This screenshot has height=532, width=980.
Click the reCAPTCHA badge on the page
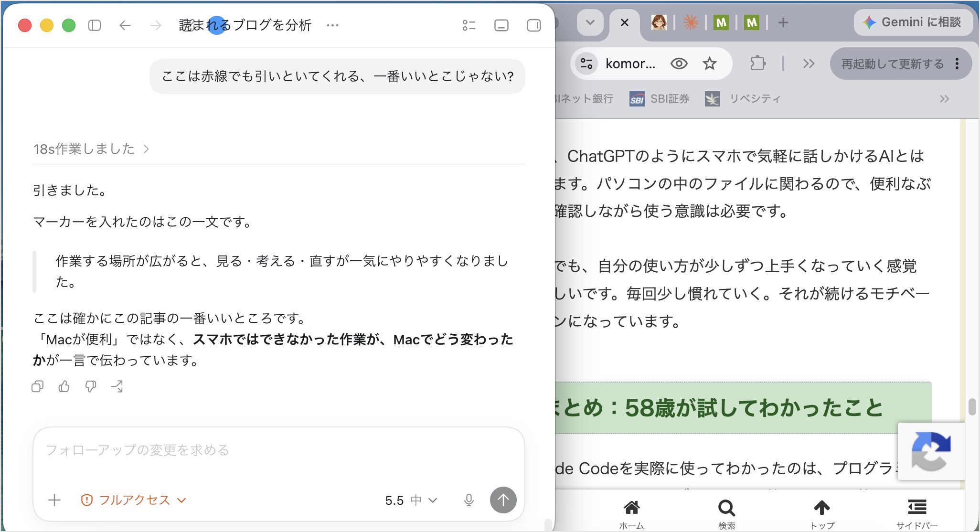point(931,451)
